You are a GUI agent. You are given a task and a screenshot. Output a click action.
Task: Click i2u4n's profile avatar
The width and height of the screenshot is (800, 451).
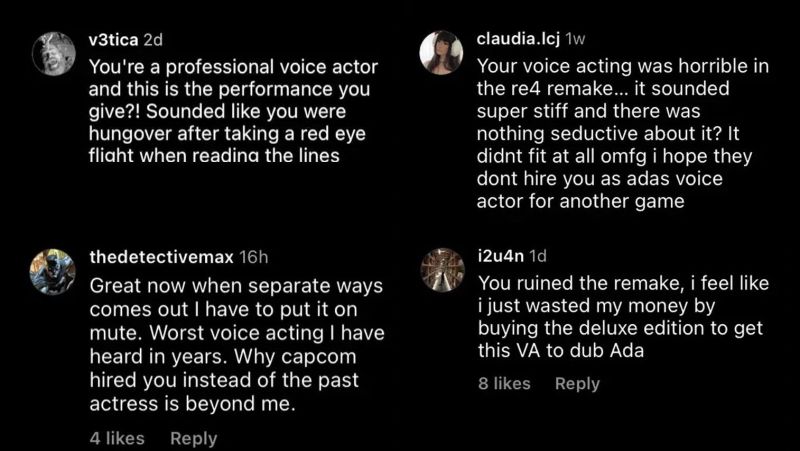(x=441, y=270)
